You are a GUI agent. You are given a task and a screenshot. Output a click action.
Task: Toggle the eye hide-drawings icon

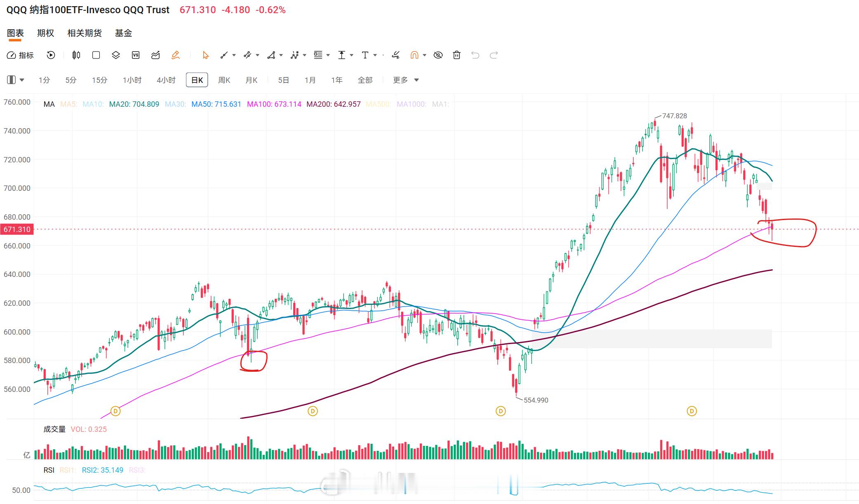[438, 55]
